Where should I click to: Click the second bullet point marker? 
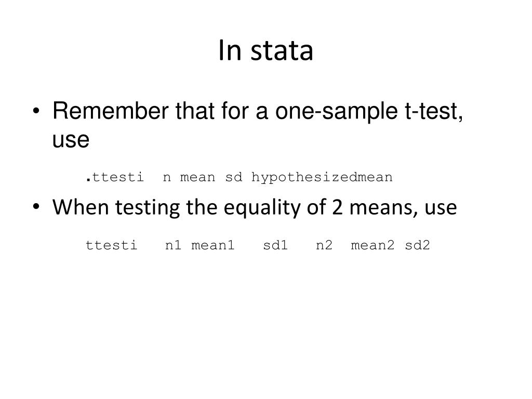[36, 206]
